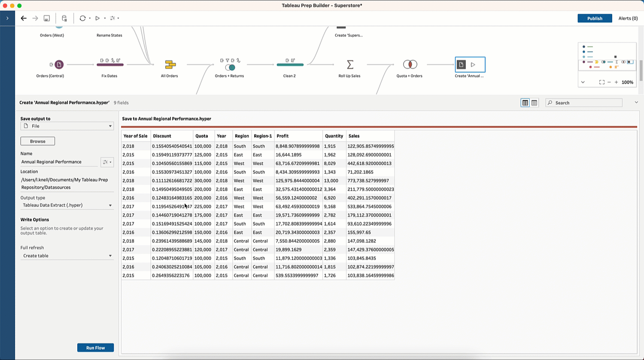The image size is (644, 360).
Task: Click the Discount cell 0.2649356223176
Action: tap(171, 275)
